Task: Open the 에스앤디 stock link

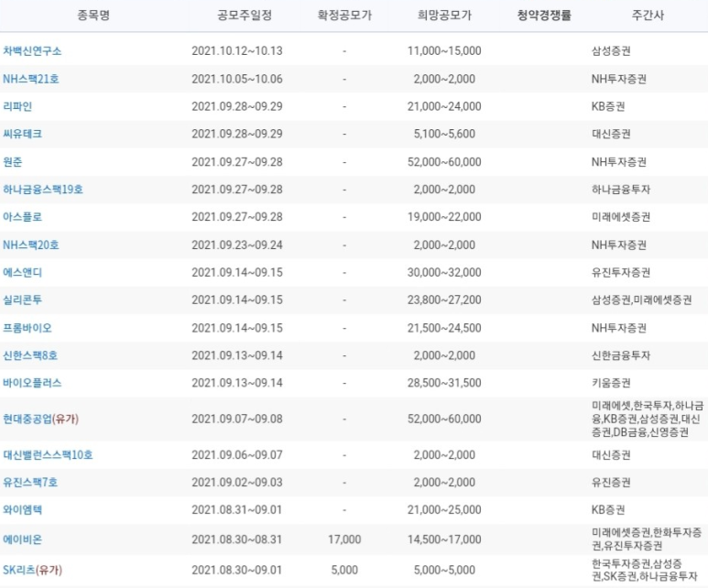Action: 22,272
